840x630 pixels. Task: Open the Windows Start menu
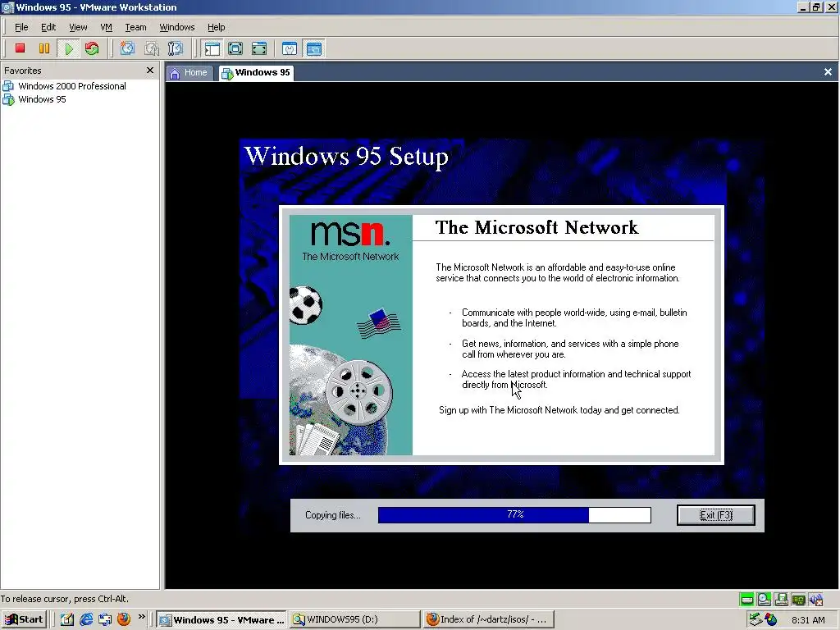click(x=24, y=619)
